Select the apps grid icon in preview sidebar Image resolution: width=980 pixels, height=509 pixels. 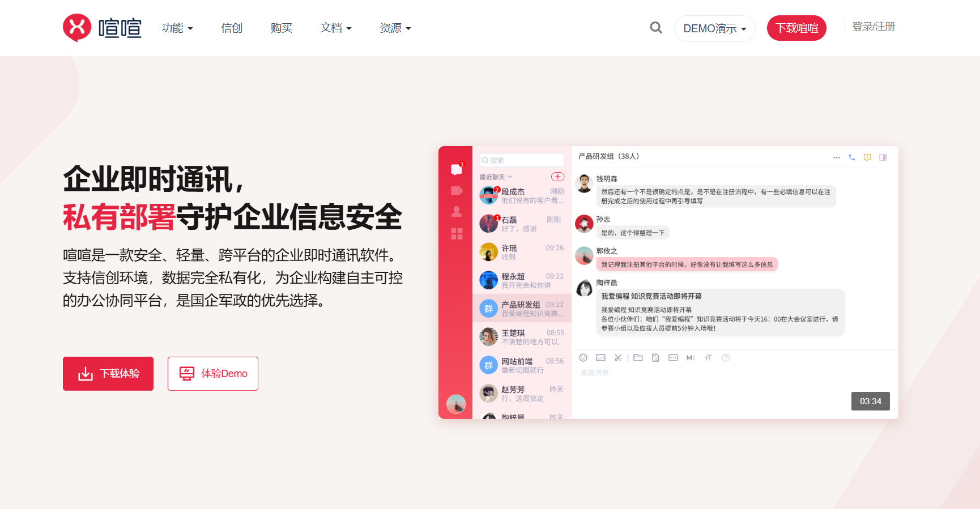(457, 234)
